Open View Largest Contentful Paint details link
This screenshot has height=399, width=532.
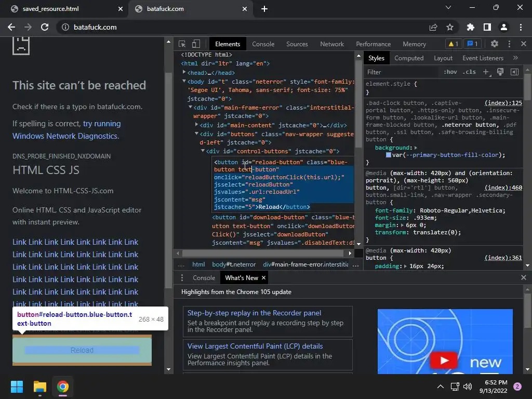255,346
